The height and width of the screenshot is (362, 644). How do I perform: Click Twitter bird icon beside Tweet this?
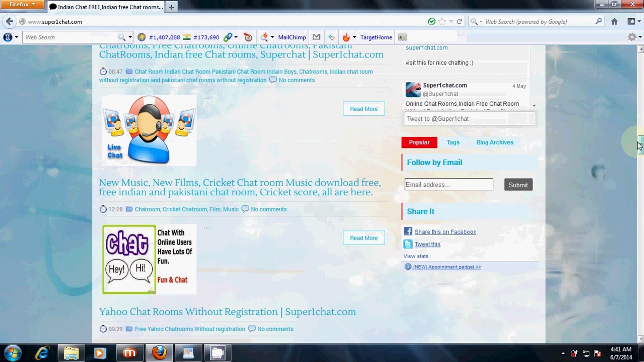coord(408,244)
